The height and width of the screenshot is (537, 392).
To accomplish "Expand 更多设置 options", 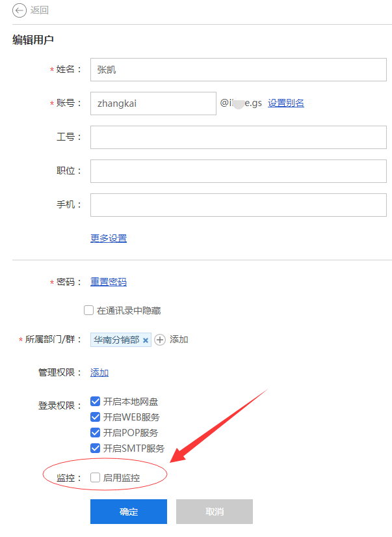I will click(x=109, y=238).
